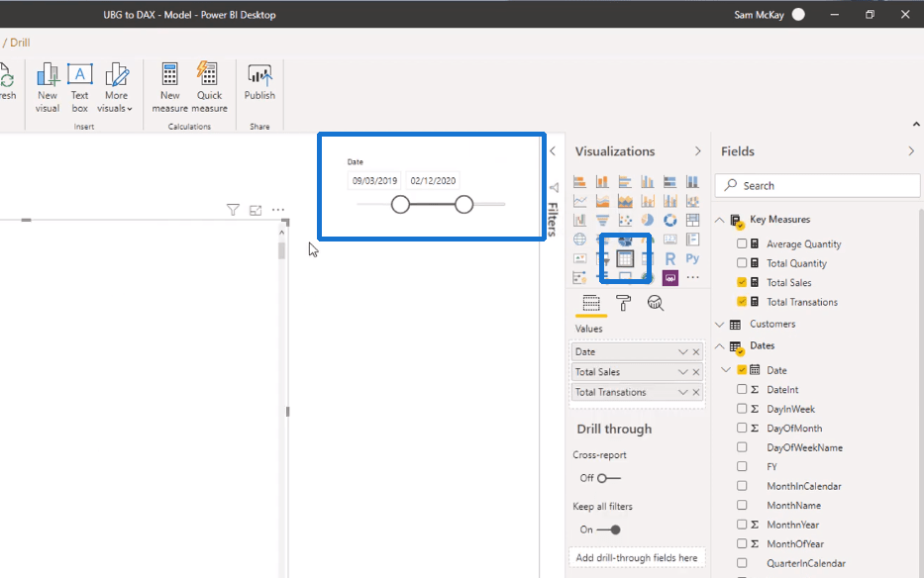Screen dimensions: 924x578
Task: Select the Stacked bar chart visual
Action: click(580, 181)
